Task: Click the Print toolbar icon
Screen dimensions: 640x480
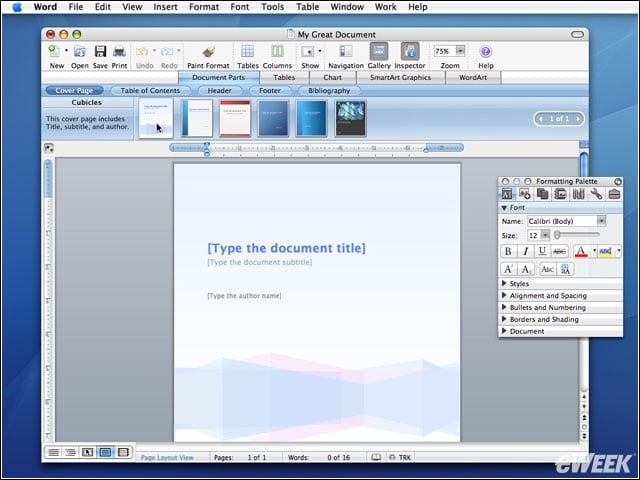Action: [x=119, y=51]
